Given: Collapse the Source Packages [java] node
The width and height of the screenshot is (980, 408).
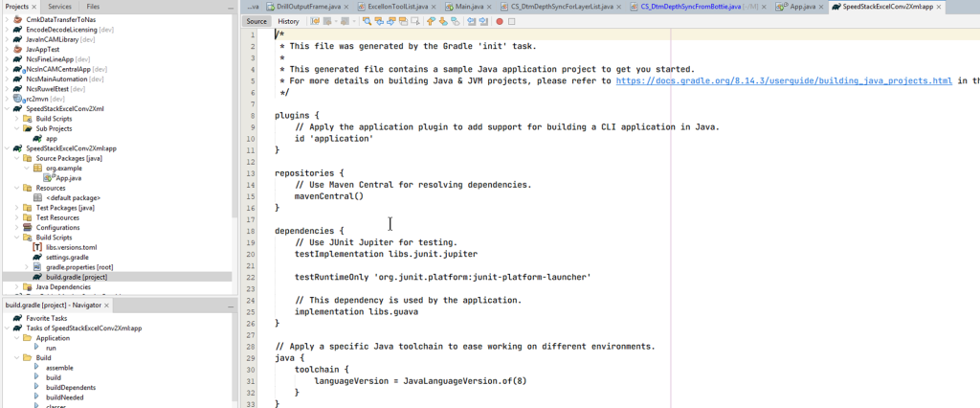Looking at the screenshot, I should pyautogui.click(x=16, y=158).
